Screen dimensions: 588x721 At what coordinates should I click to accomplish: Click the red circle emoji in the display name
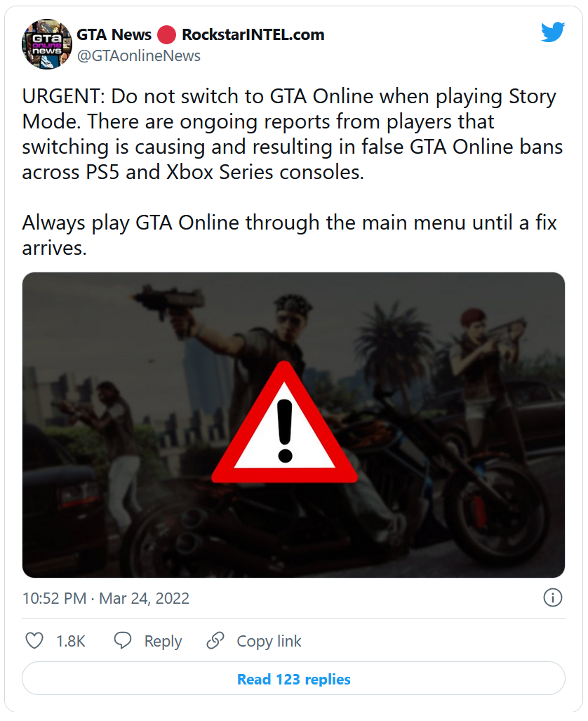pyautogui.click(x=166, y=34)
